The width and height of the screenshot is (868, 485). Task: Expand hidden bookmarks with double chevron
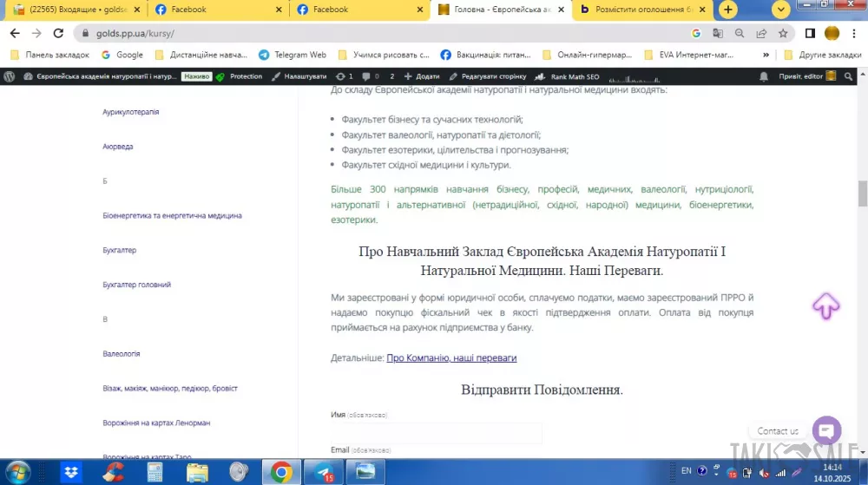click(766, 55)
